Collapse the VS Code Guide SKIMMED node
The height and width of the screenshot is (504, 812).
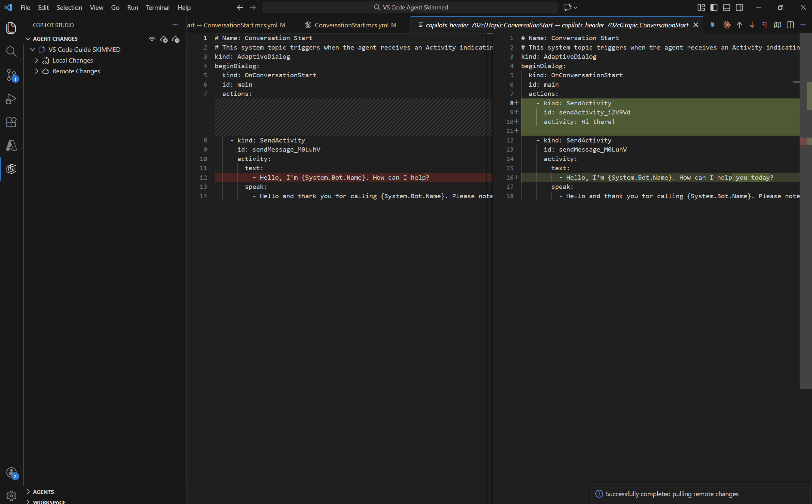tap(32, 49)
